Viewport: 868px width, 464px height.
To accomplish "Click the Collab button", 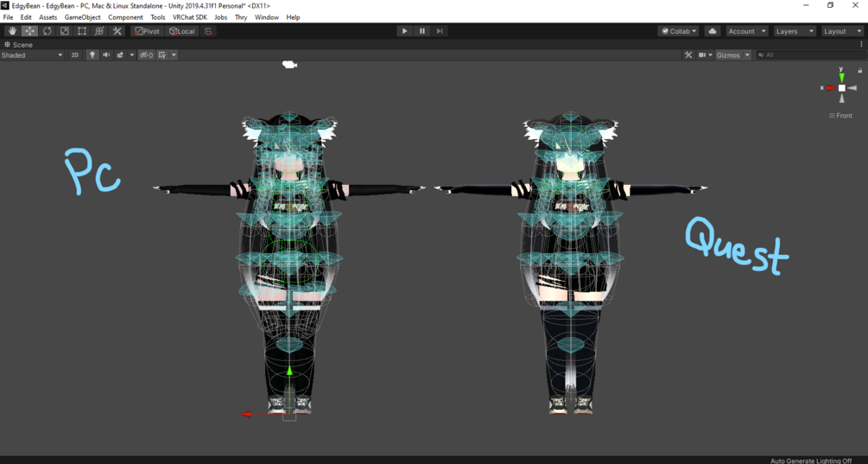I will tap(679, 31).
